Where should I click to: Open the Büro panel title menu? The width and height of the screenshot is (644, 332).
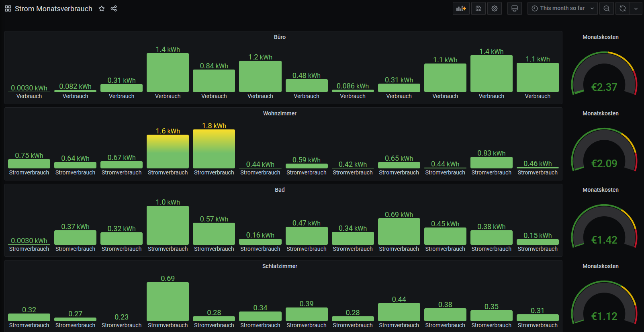(280, 37)
